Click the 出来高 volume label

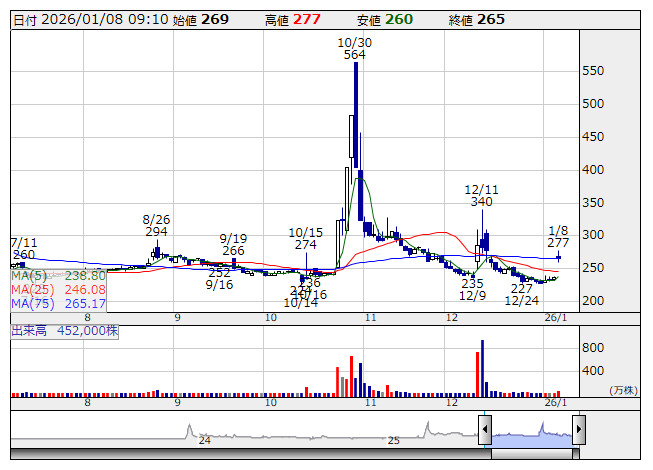point(30,329)
